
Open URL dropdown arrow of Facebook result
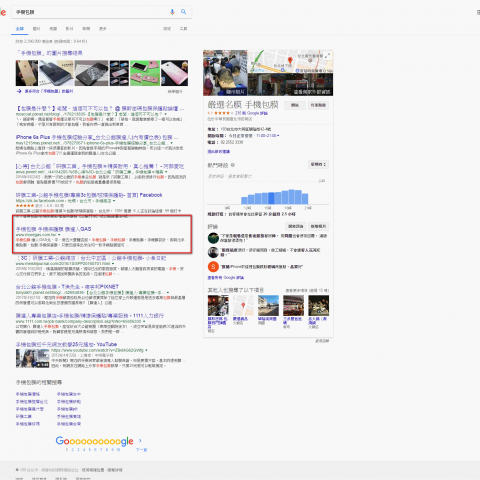coord(114,201)
